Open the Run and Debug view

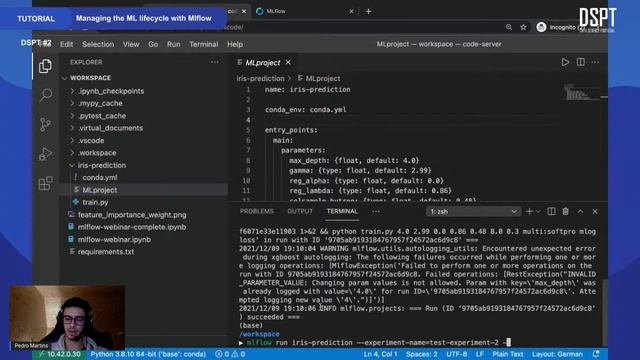[x=45, y=154]
